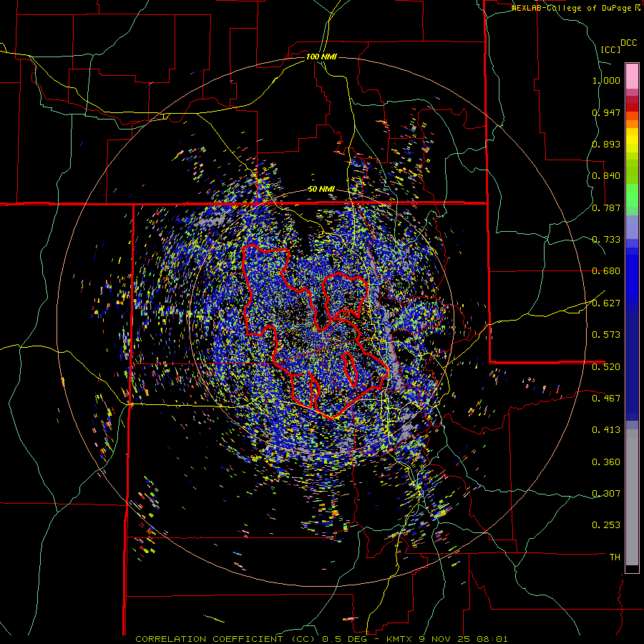Click the 0.947 scale value
Screen dimensions: 644x644
point(606,112)
